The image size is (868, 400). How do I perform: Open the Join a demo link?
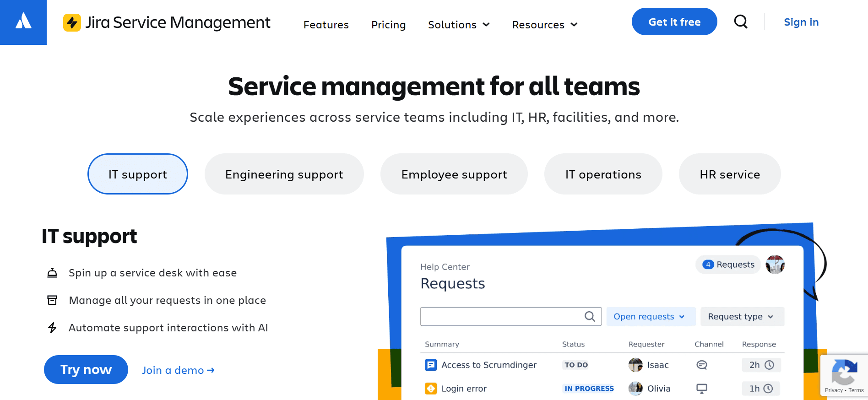click(178, 370)
